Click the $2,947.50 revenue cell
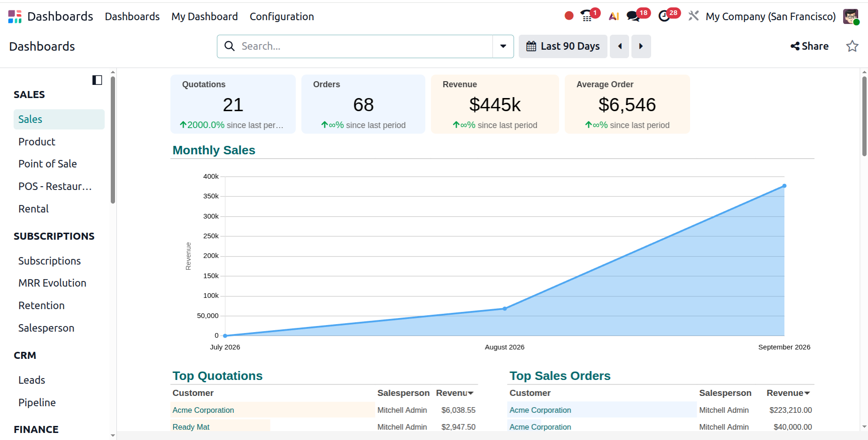868x440 pixels. [458, 427]
